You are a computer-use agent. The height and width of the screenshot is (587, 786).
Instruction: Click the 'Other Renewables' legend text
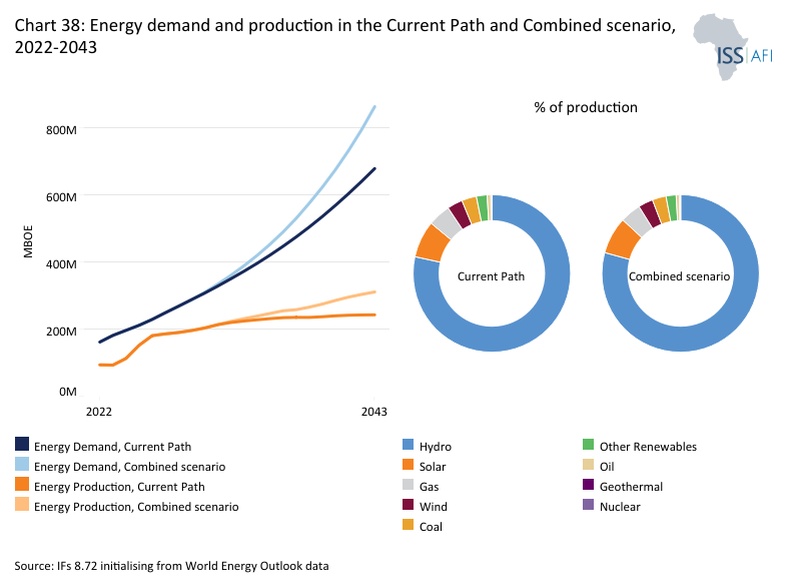[648, 447]
